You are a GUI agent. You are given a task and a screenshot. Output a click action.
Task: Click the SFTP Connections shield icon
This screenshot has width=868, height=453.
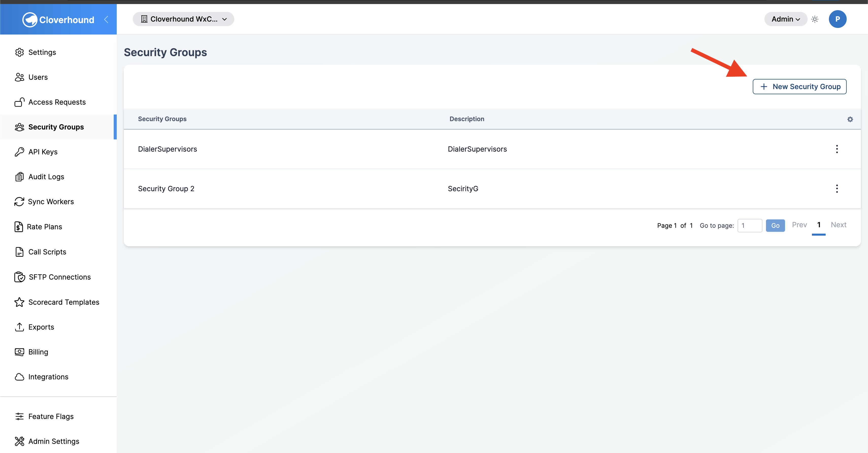(20, 277)
